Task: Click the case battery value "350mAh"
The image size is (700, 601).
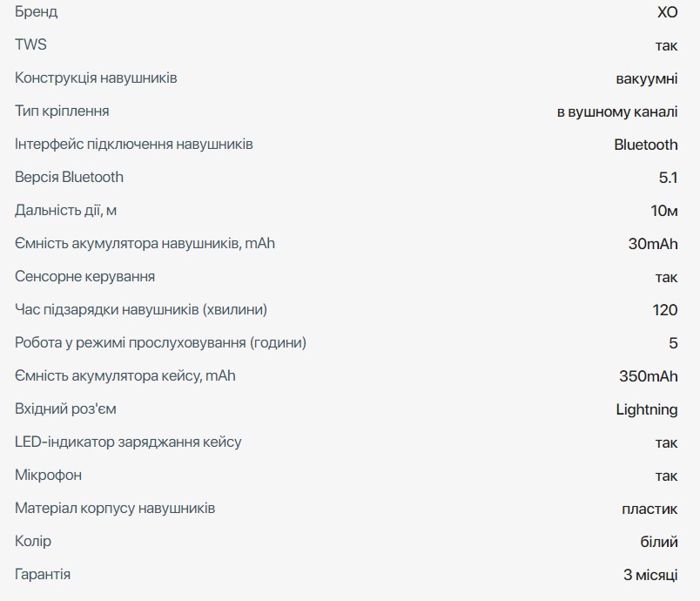Action: (x=648, y=376)
